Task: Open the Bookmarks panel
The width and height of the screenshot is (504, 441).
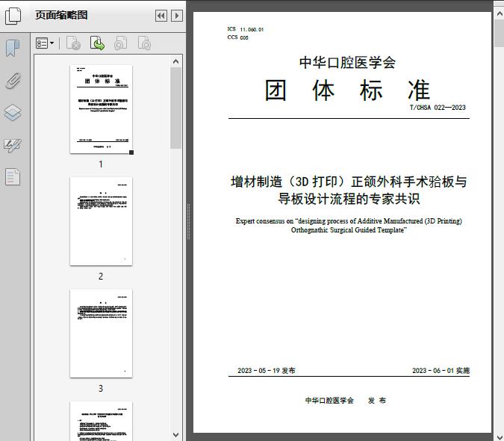Action: click(13, 49)
